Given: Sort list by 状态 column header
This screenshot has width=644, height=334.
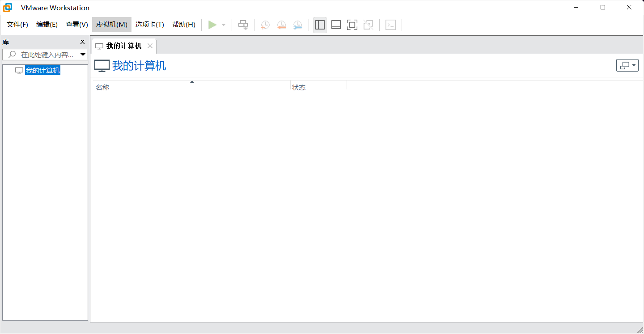Looking at the screenshot, I should coord(319,87).
